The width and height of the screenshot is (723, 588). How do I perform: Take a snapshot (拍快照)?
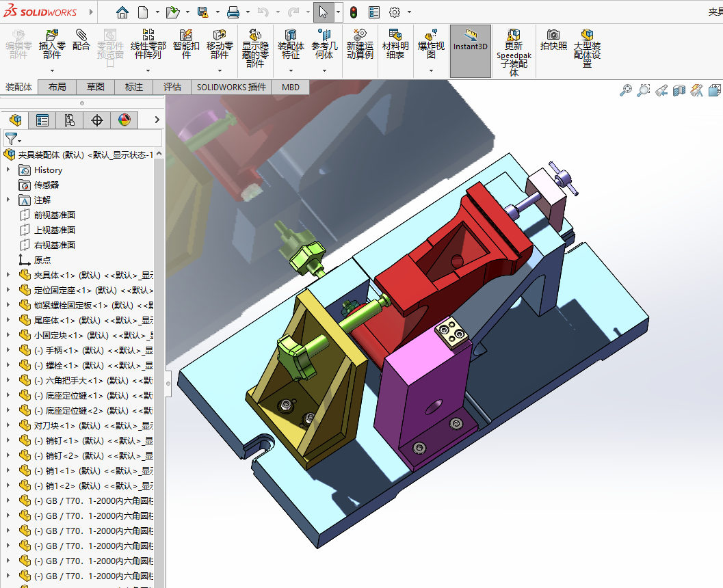[553, 40]
